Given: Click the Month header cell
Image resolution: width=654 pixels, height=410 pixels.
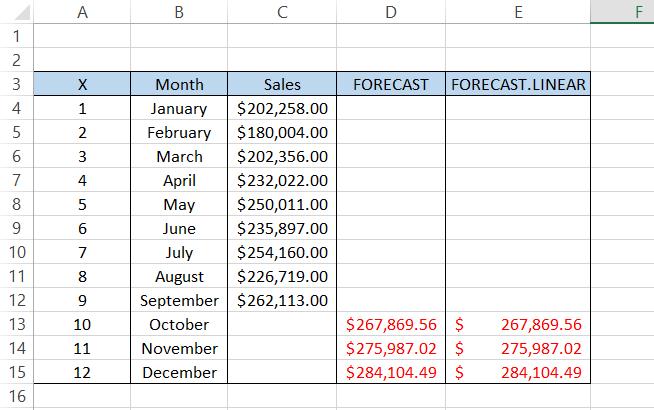Looking at the screenshot, I should (179, 84).
